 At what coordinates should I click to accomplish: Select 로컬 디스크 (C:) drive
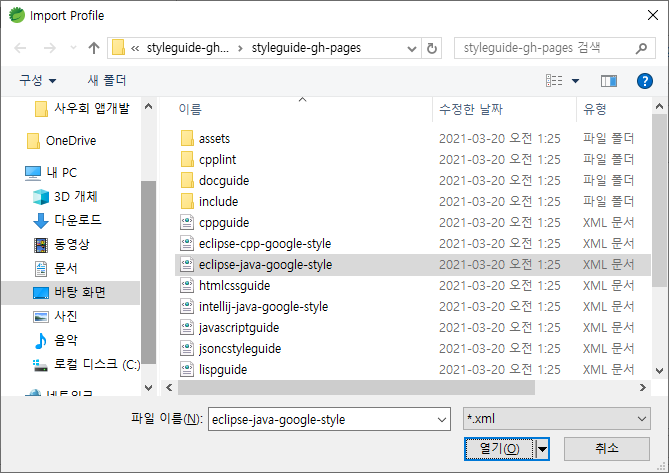(87, 364)
